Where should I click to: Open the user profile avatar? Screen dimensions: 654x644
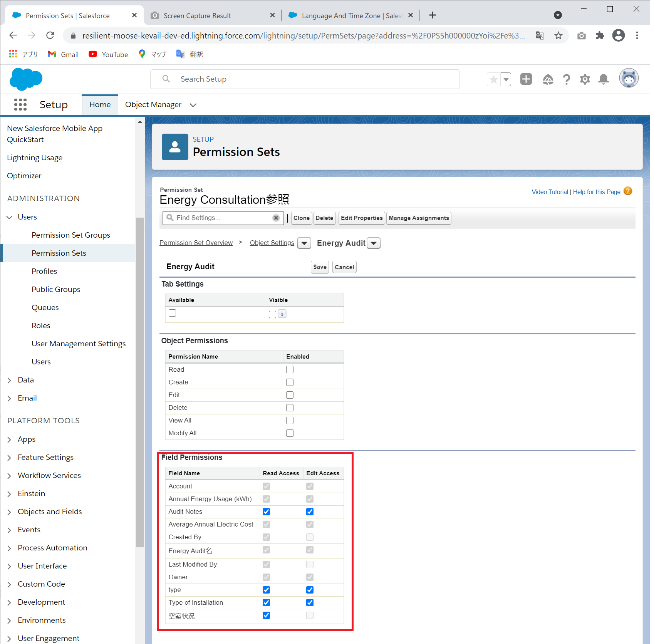point(629,78)
